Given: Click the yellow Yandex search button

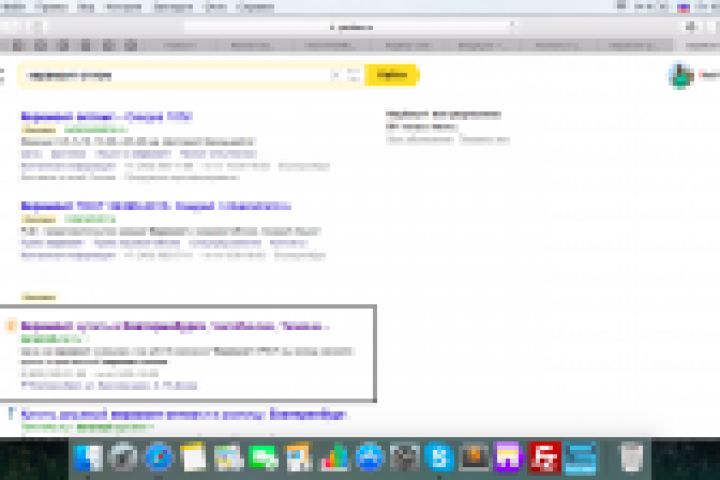Looking at the screenshot, I should click(391, 75).
